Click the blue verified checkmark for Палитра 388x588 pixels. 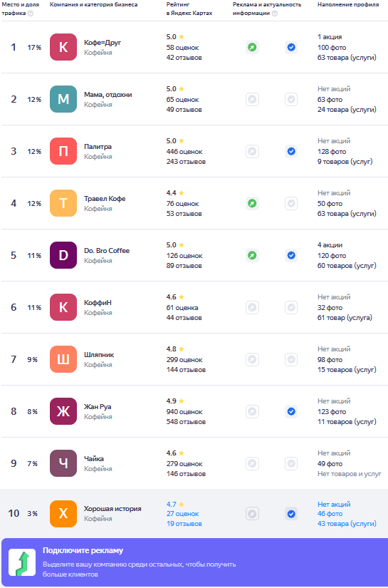tap(291, 152)
